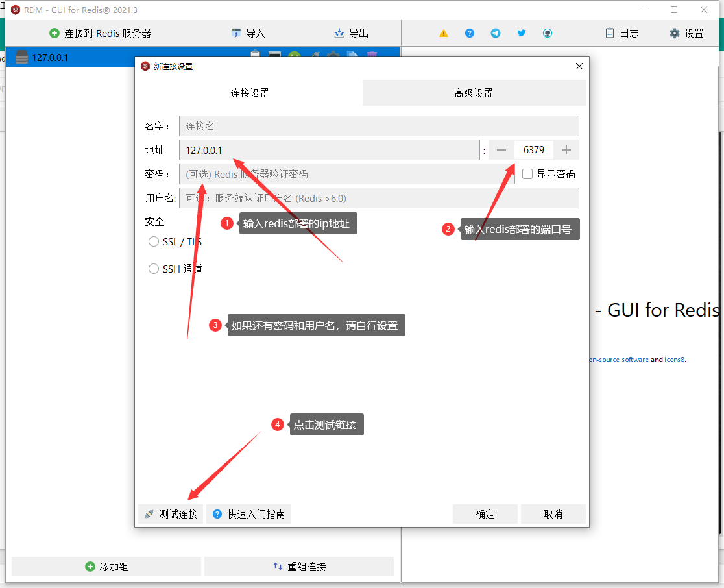Click the yellow warning triangle icon
Image resolution: width=724 pixels, height=588 pixels.
click(x=444, y=33)
